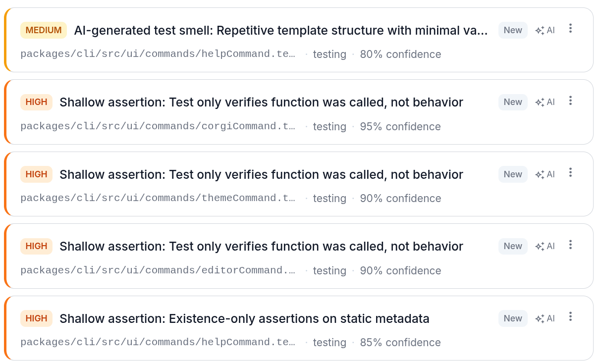The height and width of the screenshot is (364, 602).
Task: Open the overflow menu on the editorCommand card
Action: click(570, 244)
